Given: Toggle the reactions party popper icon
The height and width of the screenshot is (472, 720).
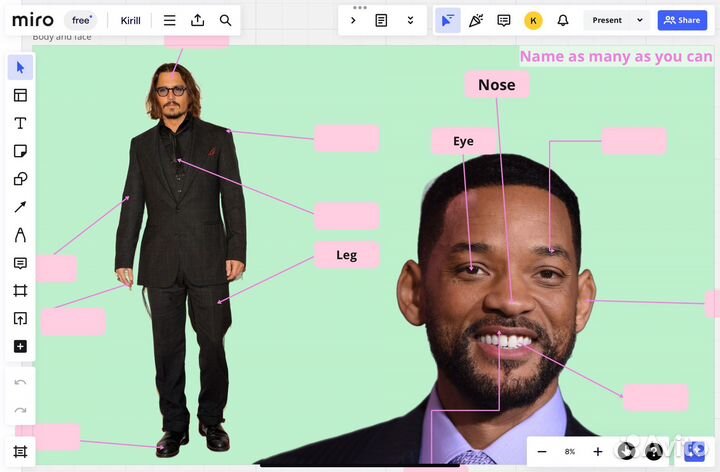Looking at the screenshot, I should tap(476, 20).
